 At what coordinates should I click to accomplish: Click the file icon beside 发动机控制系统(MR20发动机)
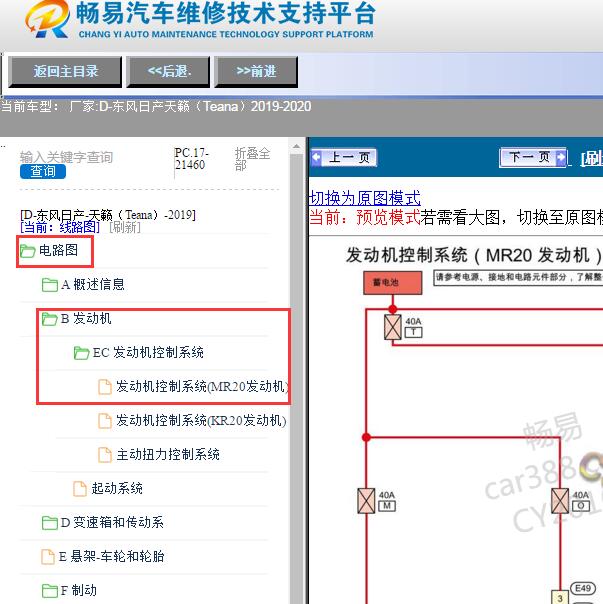point(105,387)
